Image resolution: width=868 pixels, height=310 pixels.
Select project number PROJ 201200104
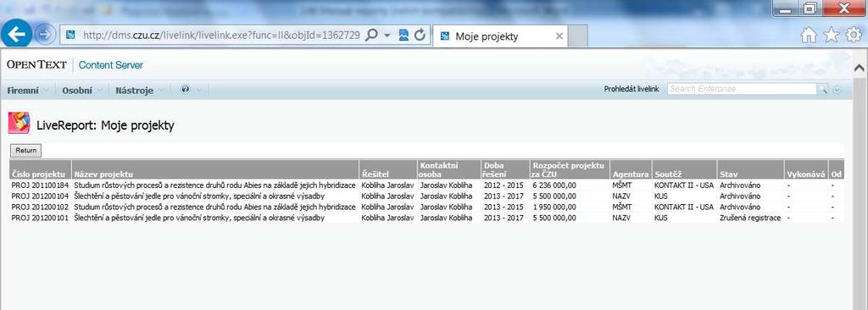pos(40,196)
